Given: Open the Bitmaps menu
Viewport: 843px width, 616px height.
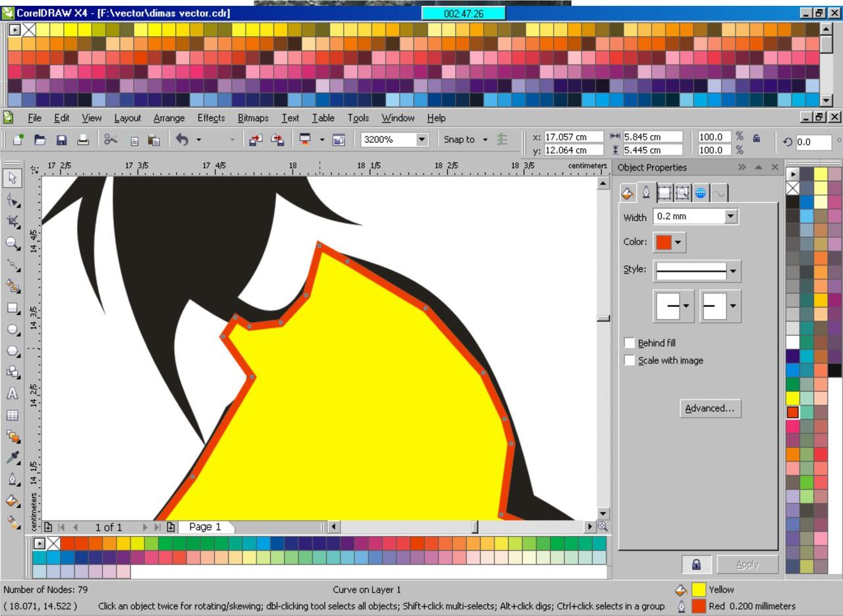Looking at the screenshot, I should [253, 118].
